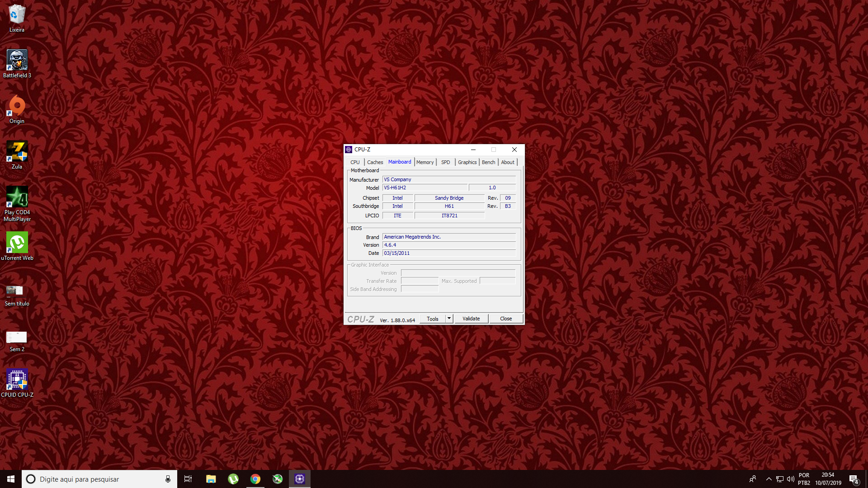This screenshot has height=488, width=868.
Task: Open File Explorer from taskbar
Action: click(x=211, y=479)
